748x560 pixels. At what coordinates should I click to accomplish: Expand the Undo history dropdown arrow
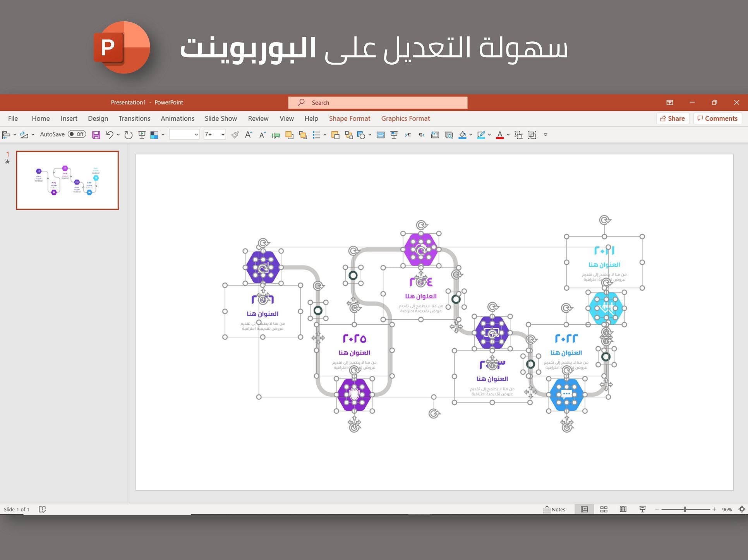[x=118, y=135]
